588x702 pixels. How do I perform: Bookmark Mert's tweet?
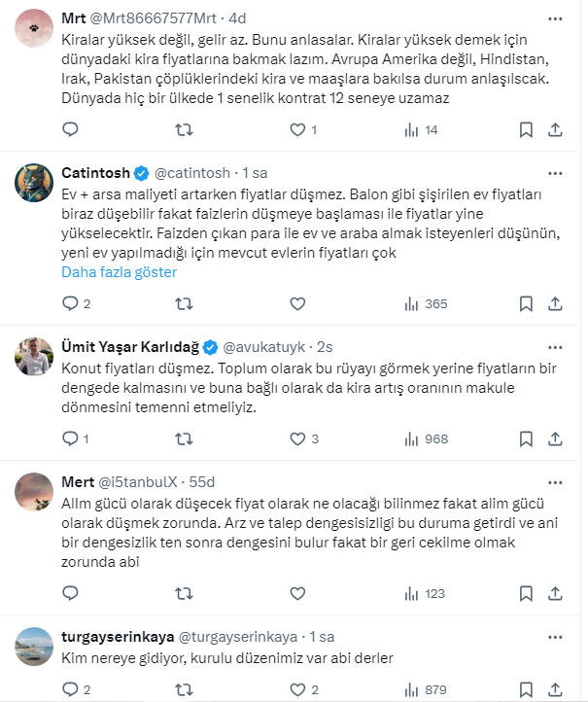526,592
